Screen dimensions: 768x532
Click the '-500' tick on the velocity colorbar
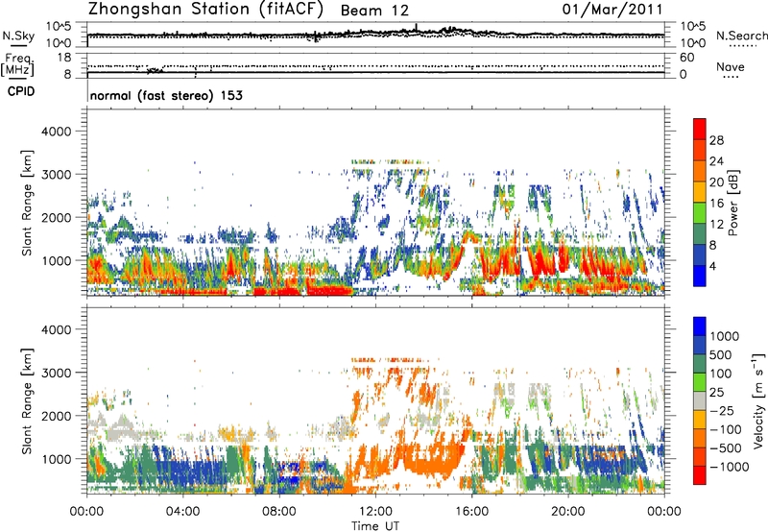tap(726, 447)
